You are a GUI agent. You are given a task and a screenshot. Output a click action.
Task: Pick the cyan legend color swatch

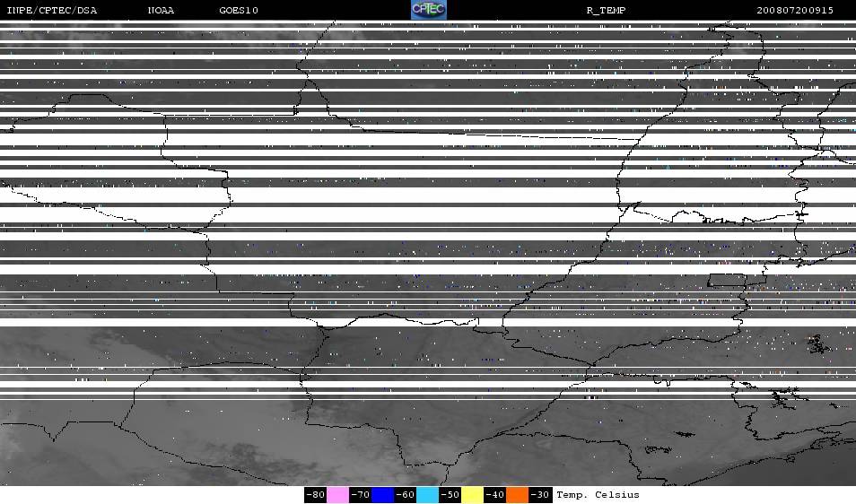coord(427,495)
